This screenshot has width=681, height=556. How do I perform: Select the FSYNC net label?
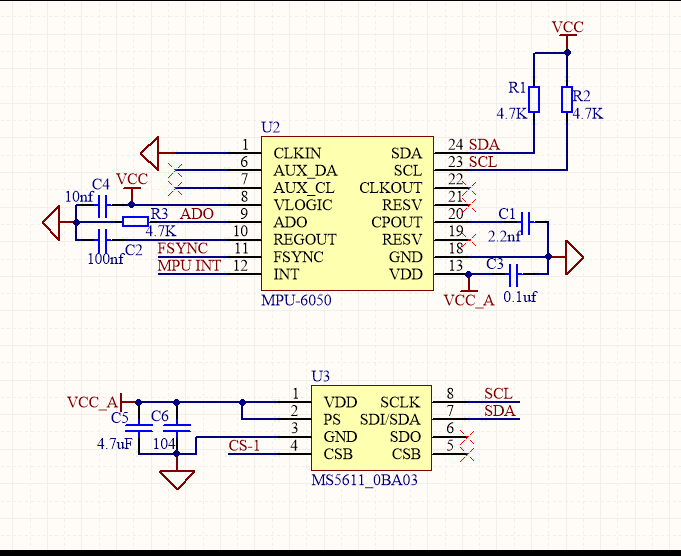coord(182,248)
